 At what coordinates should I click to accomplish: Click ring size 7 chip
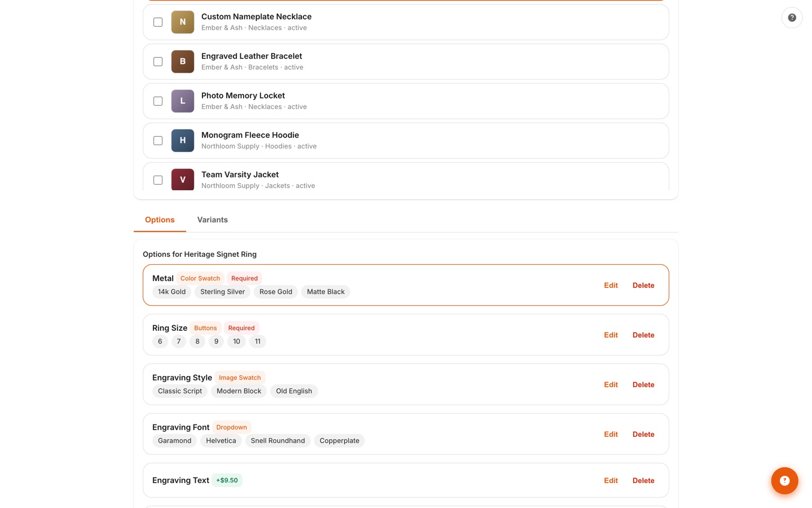point(179,341)
